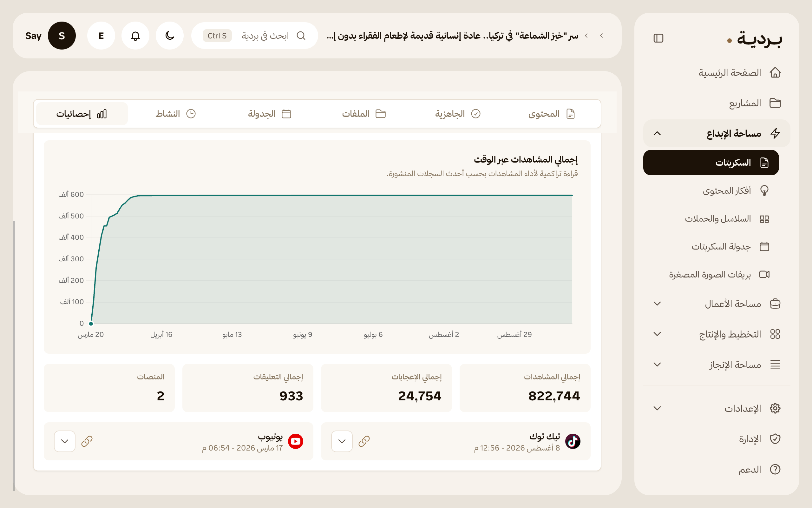This screenshot has width=812, height=508.
Task: Click the total comments value 933
Action: [x=291, y=396]
